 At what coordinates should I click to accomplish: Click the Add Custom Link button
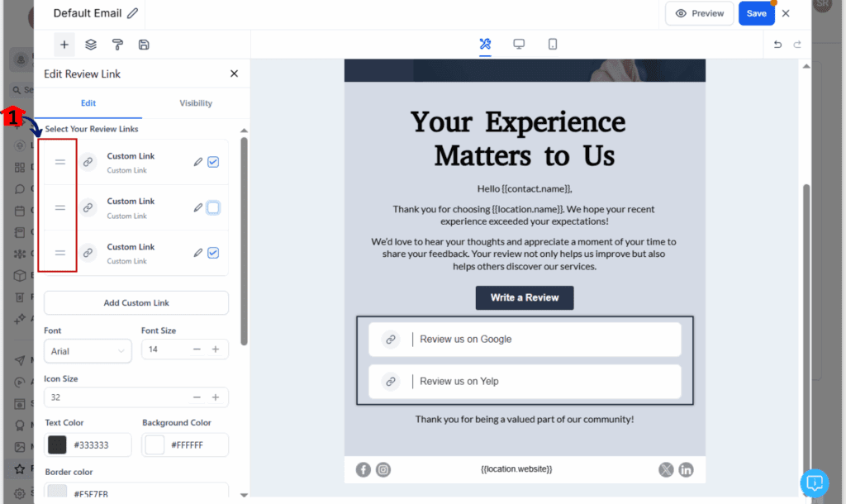[x=136, y=302]
